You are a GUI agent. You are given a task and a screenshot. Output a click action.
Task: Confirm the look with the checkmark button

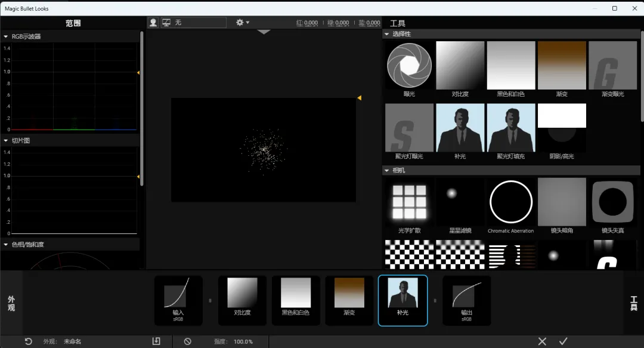point(563,341)
